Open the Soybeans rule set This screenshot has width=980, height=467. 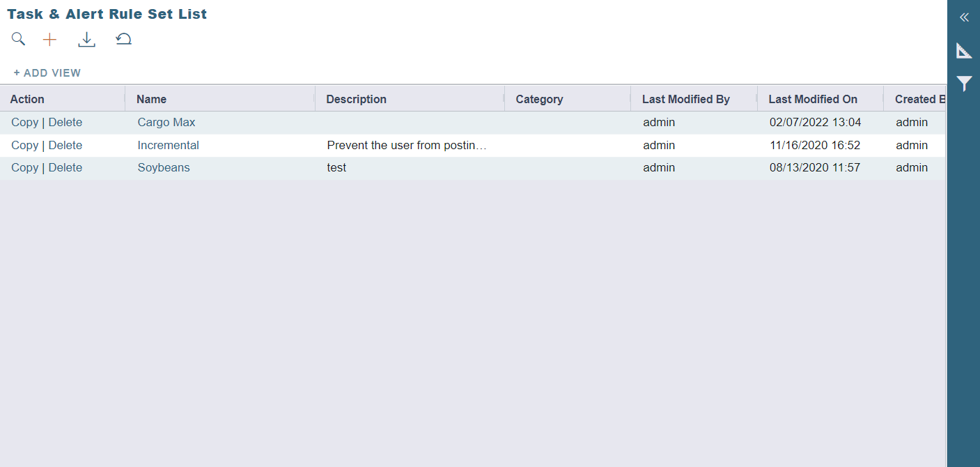164,168
